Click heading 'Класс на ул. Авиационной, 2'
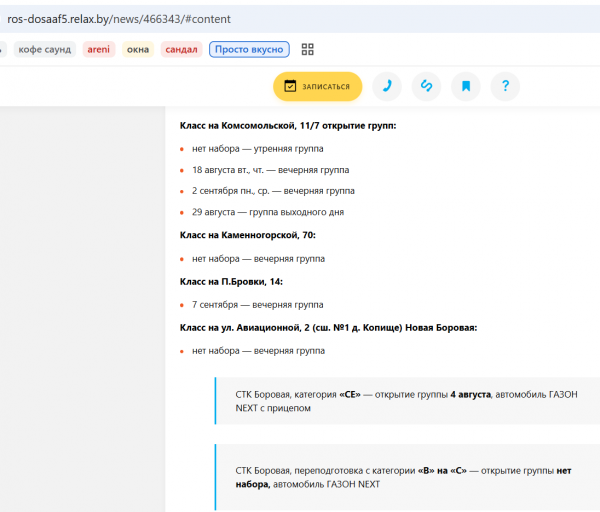 pos(329,328)
